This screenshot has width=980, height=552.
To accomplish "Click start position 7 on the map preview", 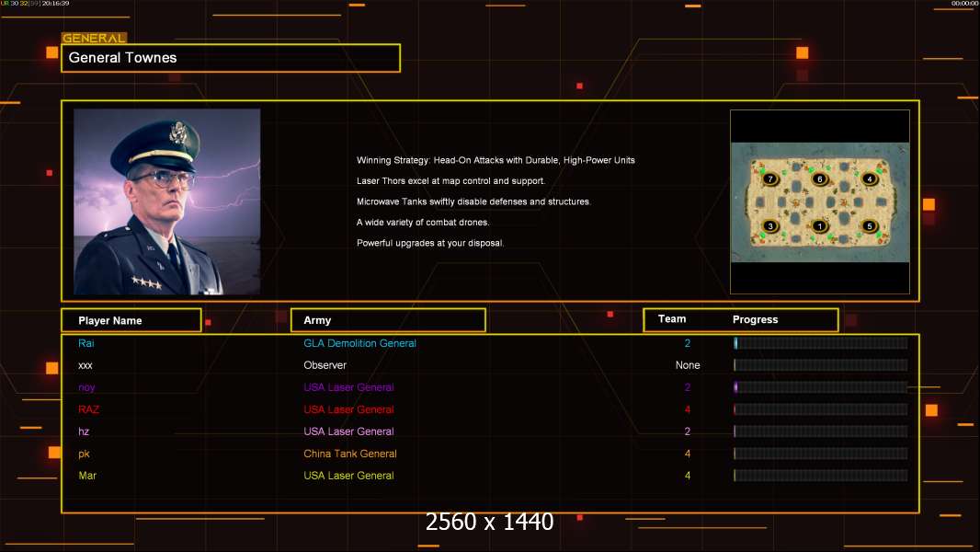I will pos(770,178).
